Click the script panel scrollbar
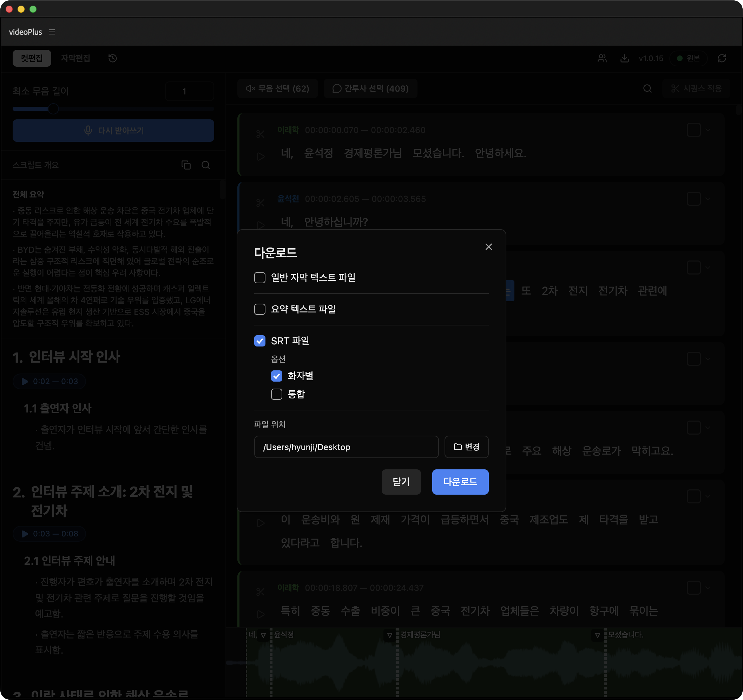 (222, 191)
